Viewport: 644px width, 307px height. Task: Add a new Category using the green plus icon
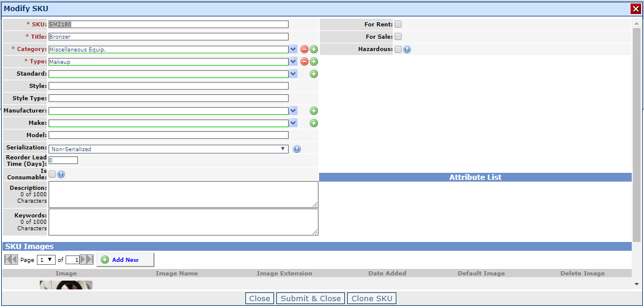point(314,49)
